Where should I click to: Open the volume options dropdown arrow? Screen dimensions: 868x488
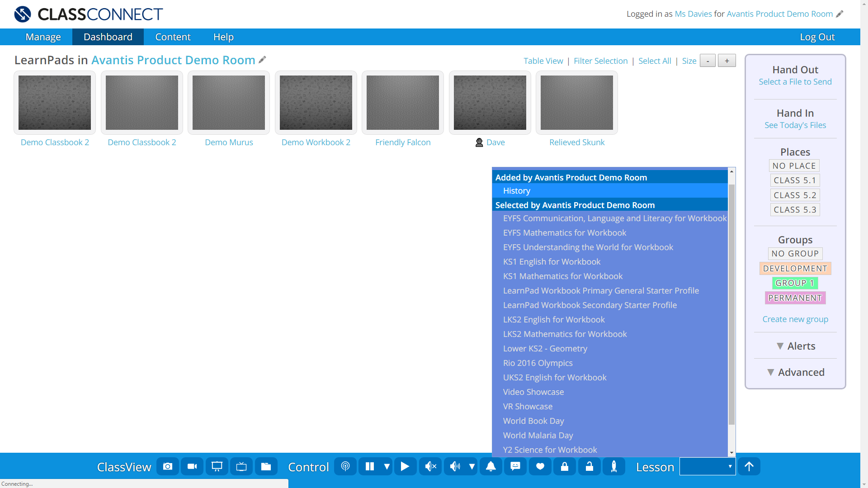pyautogui.click(x=472, y=466)
